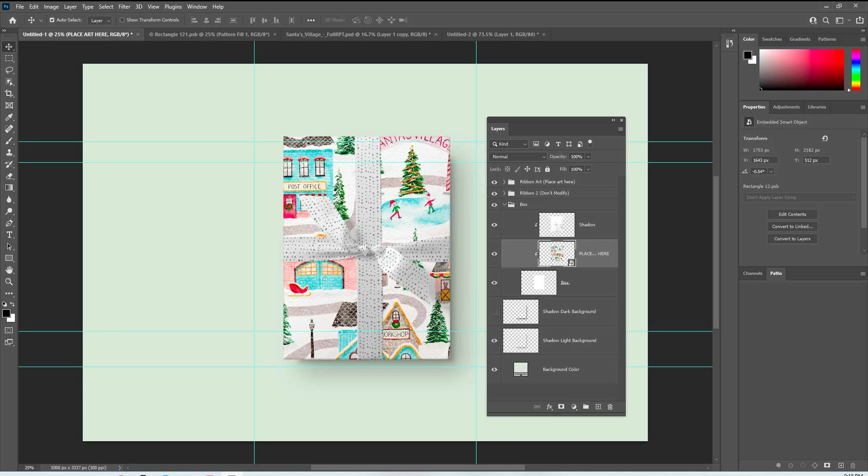Expand the Ribbon Art (Place art here) group
Viewport: 868px width, 476px height.
[504, 182]
